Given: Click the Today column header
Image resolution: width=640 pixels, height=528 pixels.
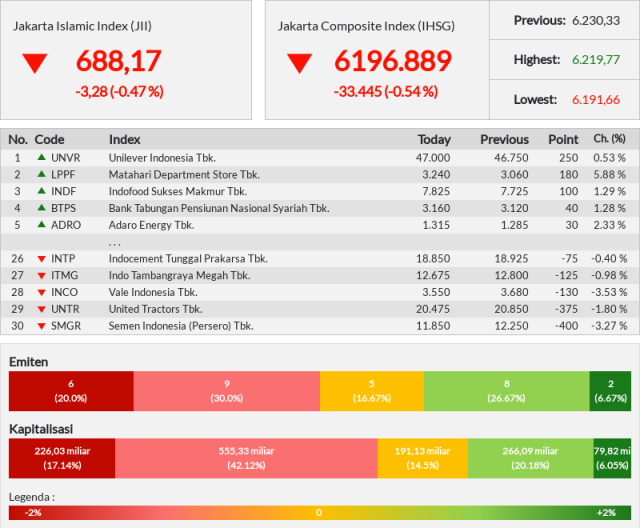Looking at the screenshot, I should click(434, 140).
